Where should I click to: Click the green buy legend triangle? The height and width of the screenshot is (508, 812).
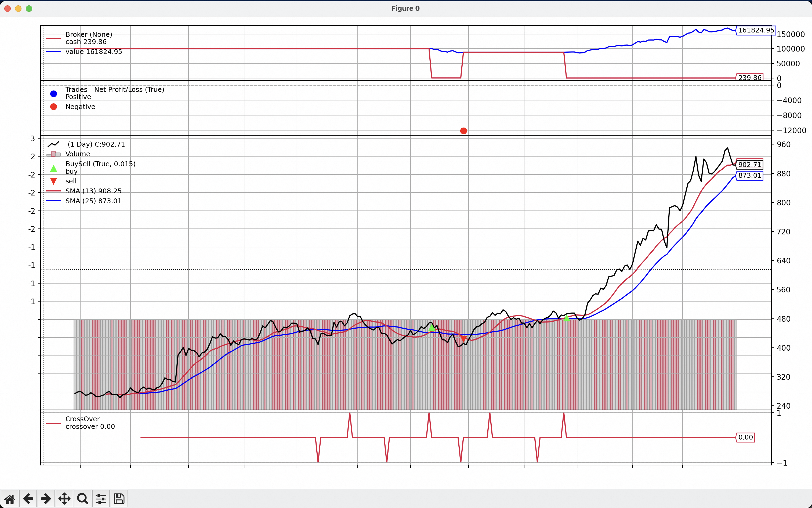pyautogui.click(x=53, y=168)
